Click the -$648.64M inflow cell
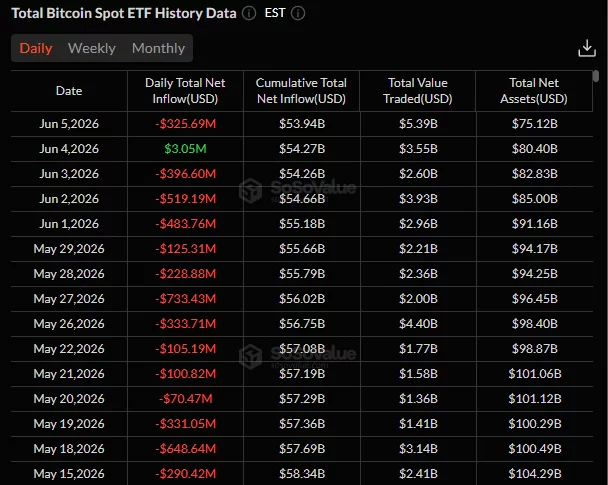Image resolution: width=608 pixels, height=485 pixels. click(186, 449)
